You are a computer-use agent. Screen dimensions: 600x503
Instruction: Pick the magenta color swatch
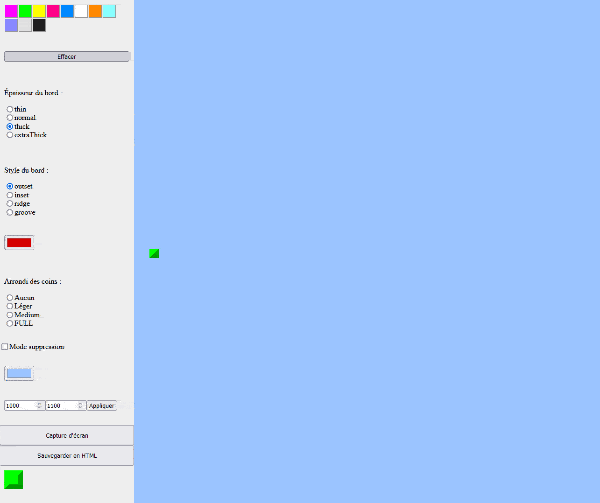tap(11, 11)
